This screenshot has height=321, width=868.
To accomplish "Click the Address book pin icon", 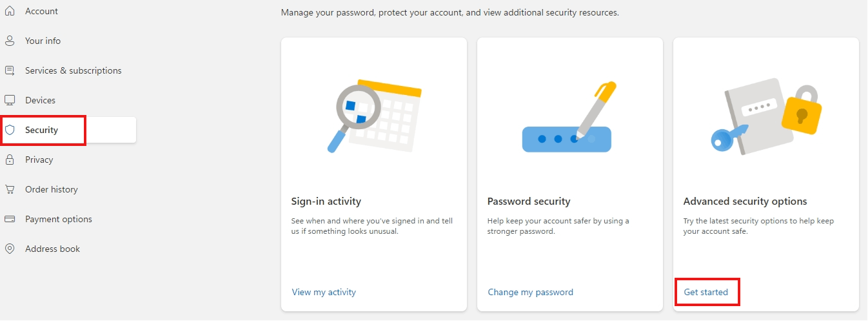I will [10, 249].
